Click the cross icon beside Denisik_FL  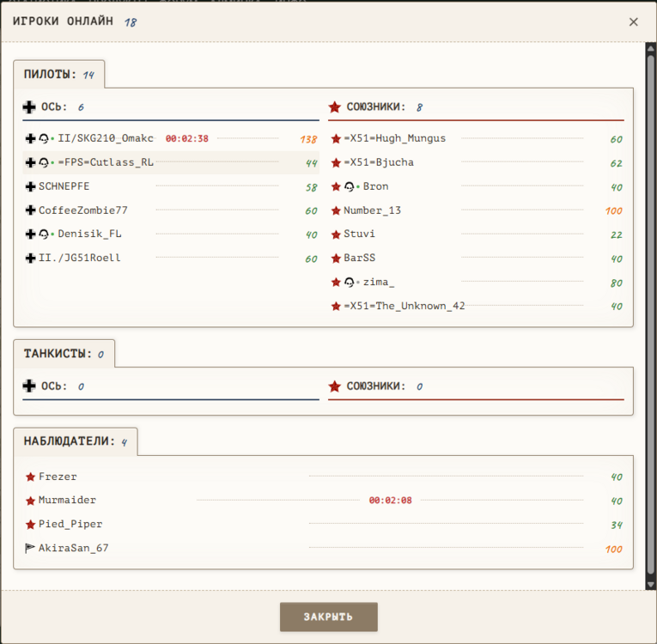pyautogui.click(x=30, y=234)
